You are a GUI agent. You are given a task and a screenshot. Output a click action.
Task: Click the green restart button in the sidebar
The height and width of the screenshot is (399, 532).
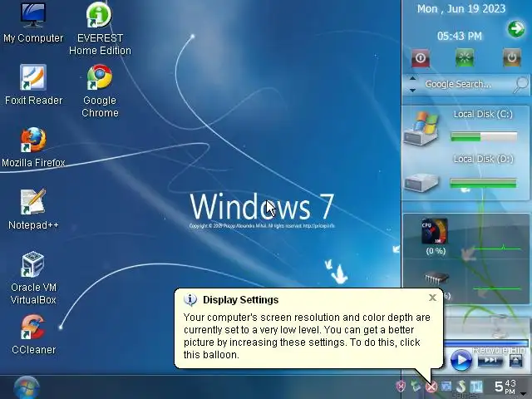[465, 58]
